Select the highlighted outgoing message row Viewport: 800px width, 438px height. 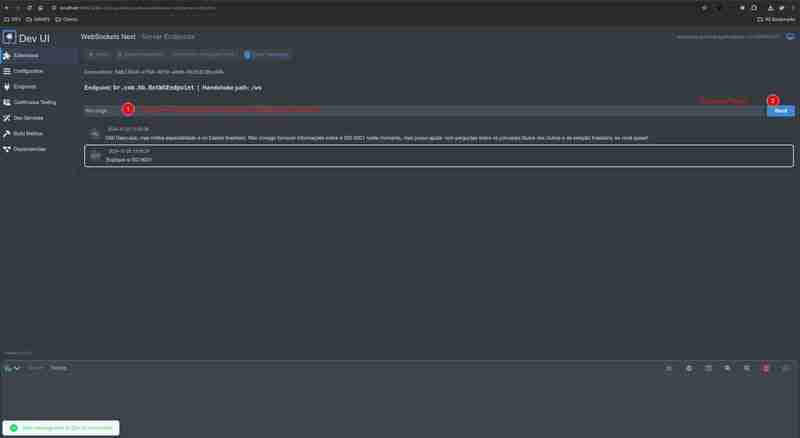click(439, 156)
